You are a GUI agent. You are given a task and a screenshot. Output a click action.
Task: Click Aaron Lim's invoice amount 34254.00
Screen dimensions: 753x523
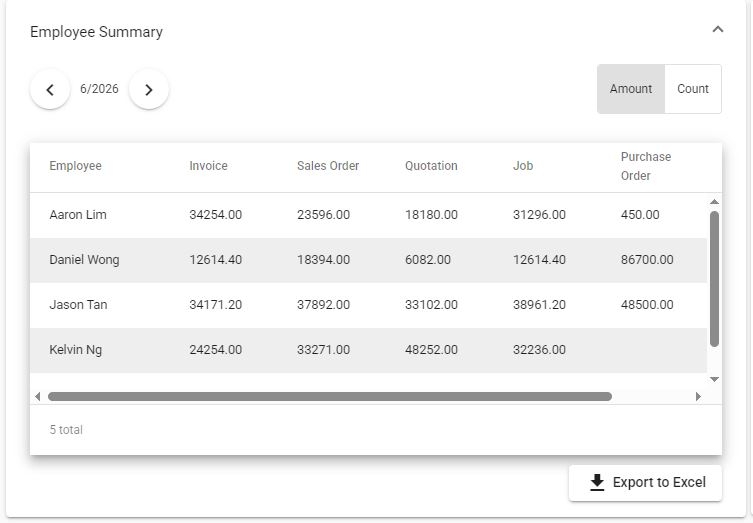[216, 215]
